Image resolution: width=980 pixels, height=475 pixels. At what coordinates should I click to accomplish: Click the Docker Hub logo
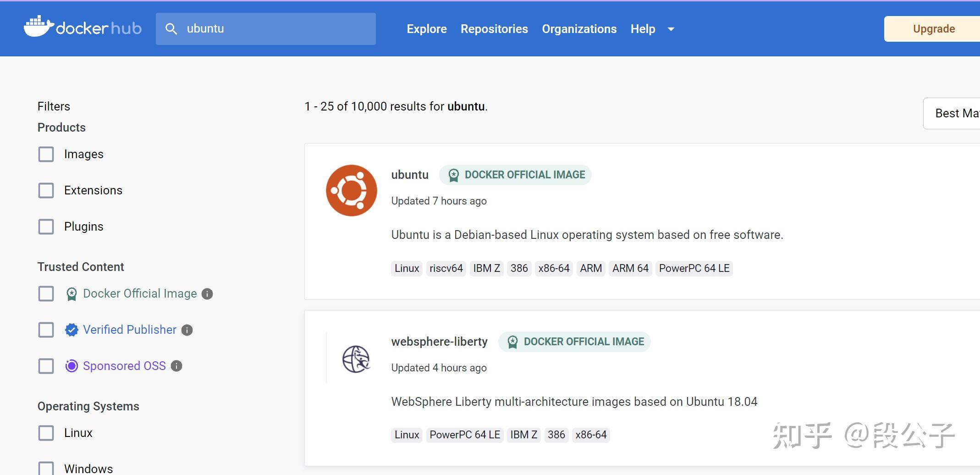(x=83, y=28)
